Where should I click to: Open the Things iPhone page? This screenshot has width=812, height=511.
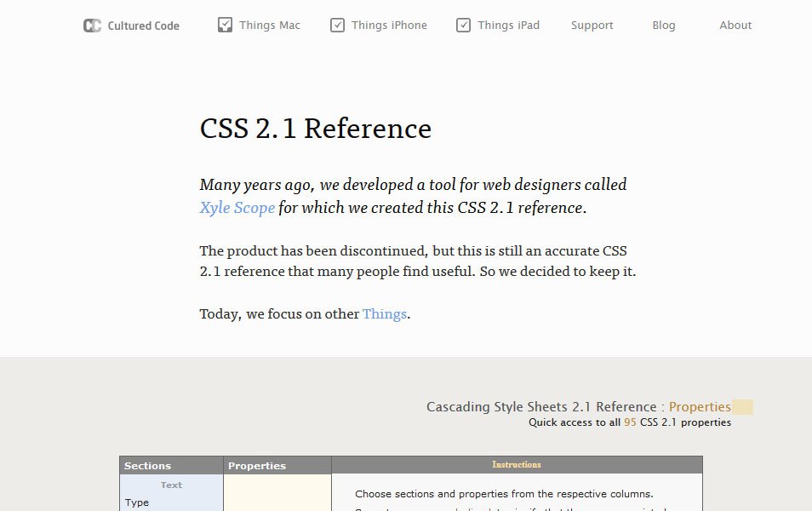[x=389, y=26]
